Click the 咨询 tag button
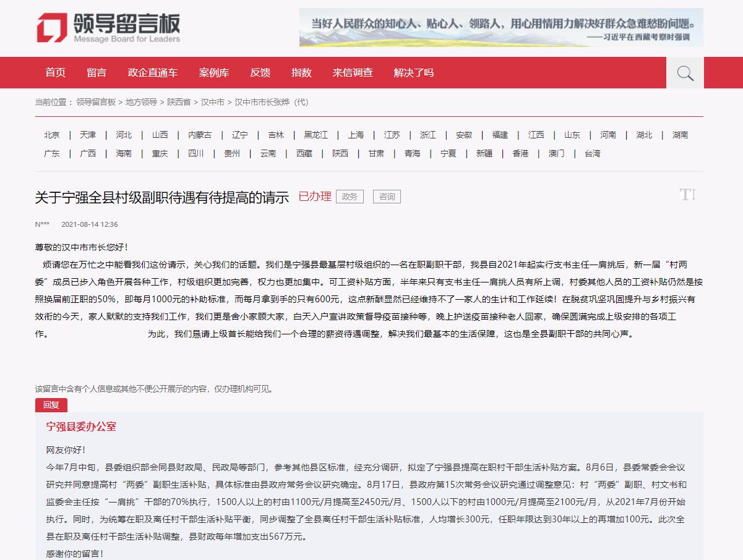 [x=387, y=197]
